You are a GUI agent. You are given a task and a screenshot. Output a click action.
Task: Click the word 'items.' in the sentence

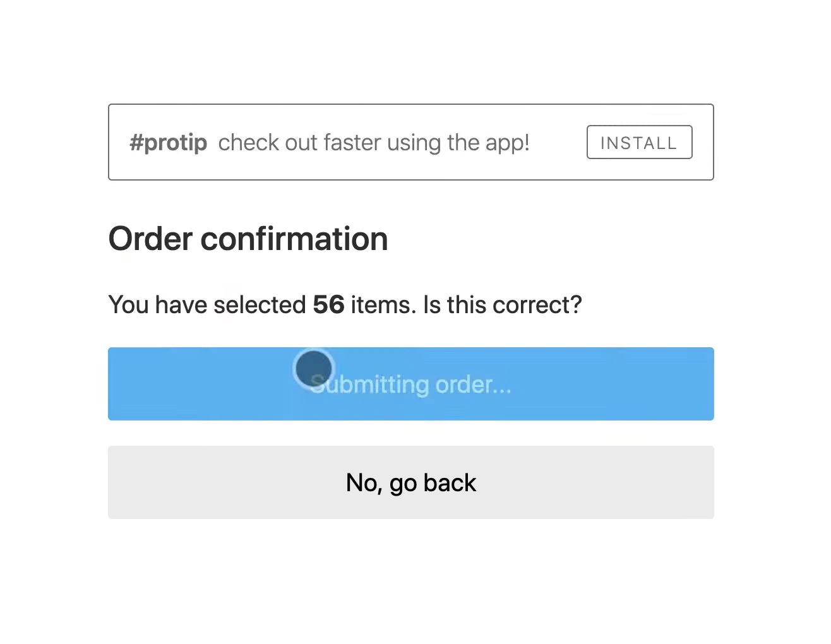pyautogui.click(x=383, y=305)
